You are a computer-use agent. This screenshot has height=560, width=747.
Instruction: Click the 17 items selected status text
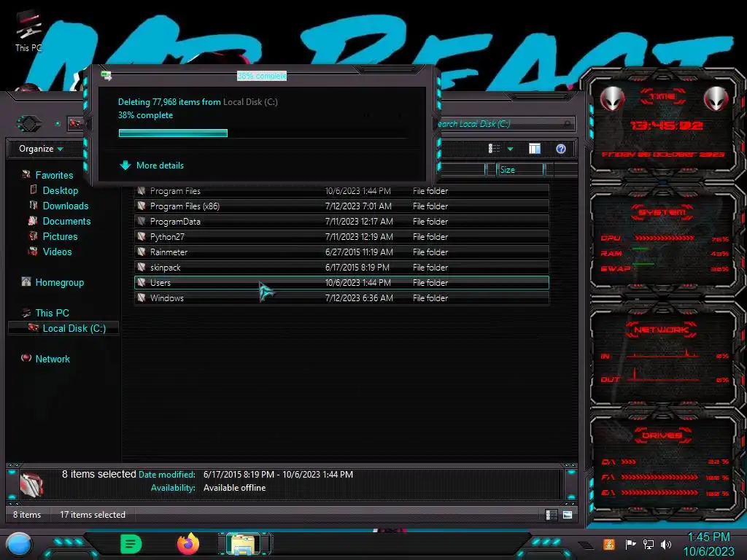pyautogui.click(x=93, y=515)
